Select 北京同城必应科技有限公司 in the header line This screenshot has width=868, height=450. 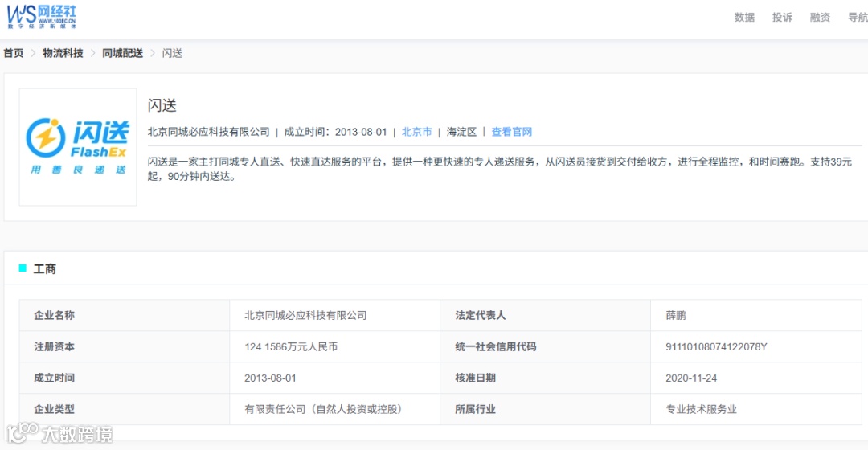coord(209,132)
